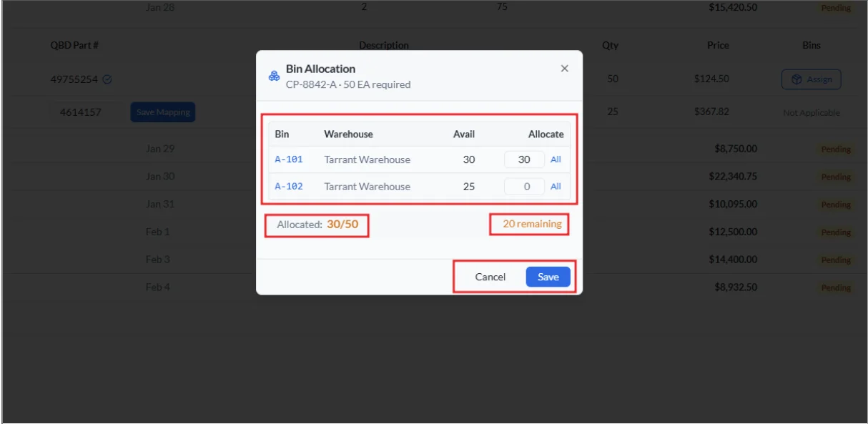The width and height of the screenshot is (868, 424).
Task: Click the Allocated 30/50 summary
Action: (x=317, y=225)
